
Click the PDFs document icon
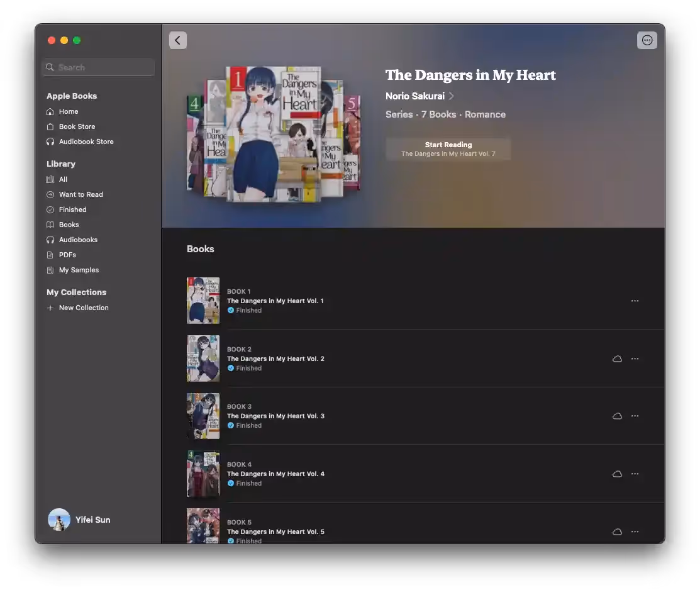pyautogui.click(x=50, y=255)
